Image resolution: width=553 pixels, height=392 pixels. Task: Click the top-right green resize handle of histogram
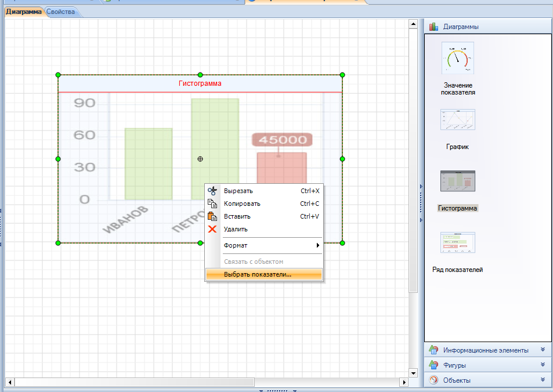click(x=342, y=75)
